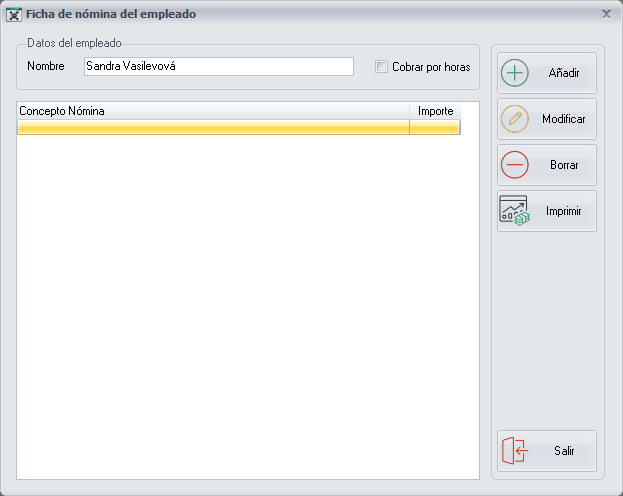Click the exit door icon for Salir
This screenshot has width=623, height=496.
click(x=514, y=451)
